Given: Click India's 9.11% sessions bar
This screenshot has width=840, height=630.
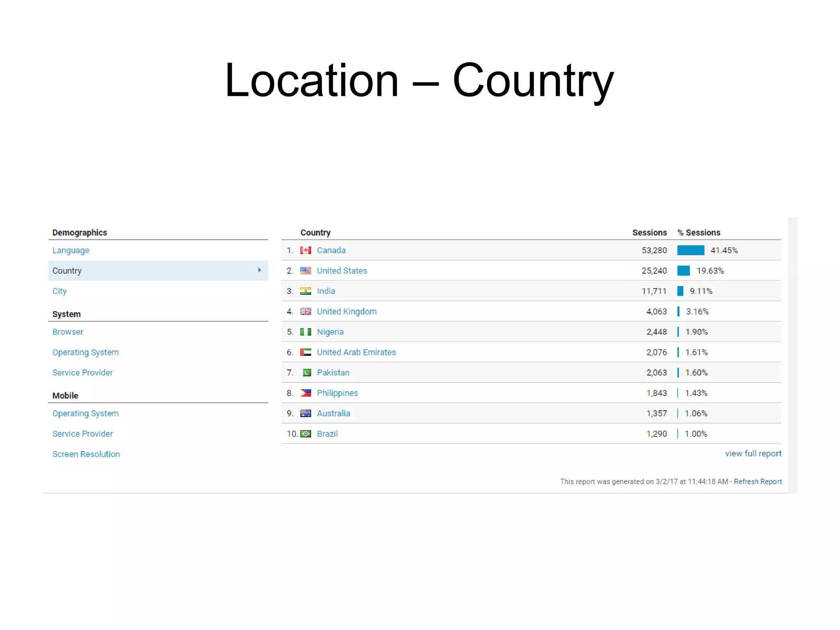Looking at the screenshot, I should pyautogui.click(x=680, y=291).
